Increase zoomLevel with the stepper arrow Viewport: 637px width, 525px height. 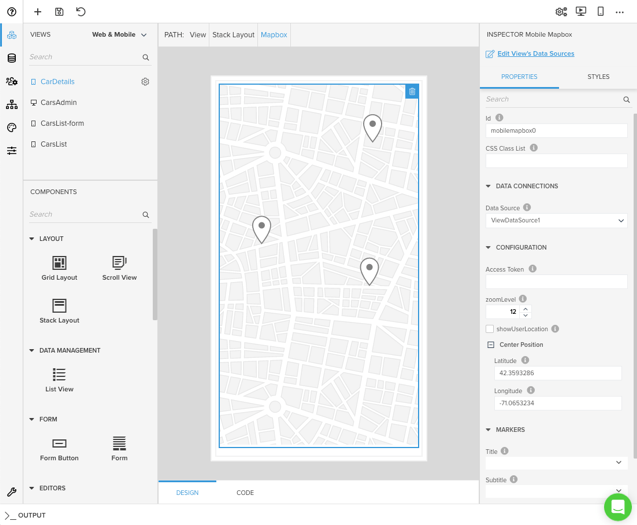tap(525, 308)
